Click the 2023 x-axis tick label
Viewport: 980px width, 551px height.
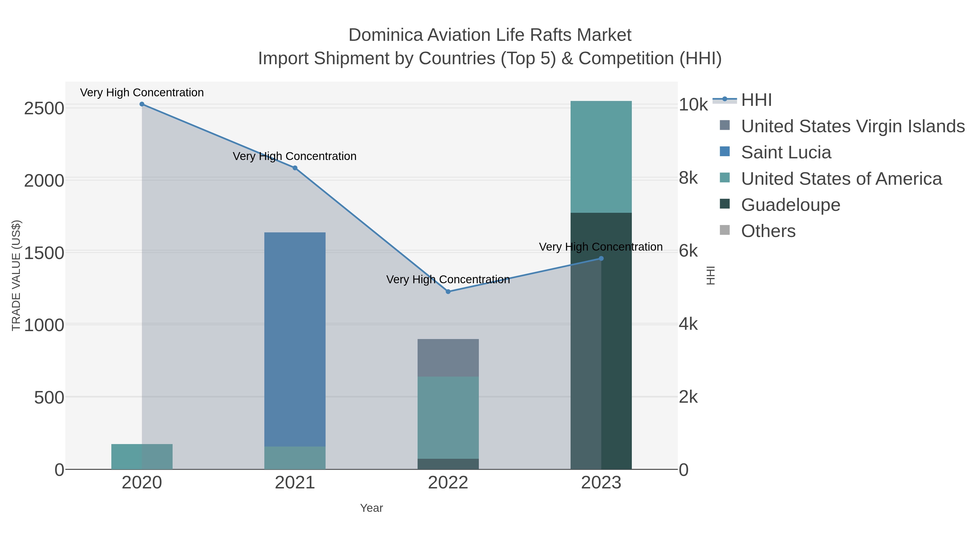(x=601, y=483)
